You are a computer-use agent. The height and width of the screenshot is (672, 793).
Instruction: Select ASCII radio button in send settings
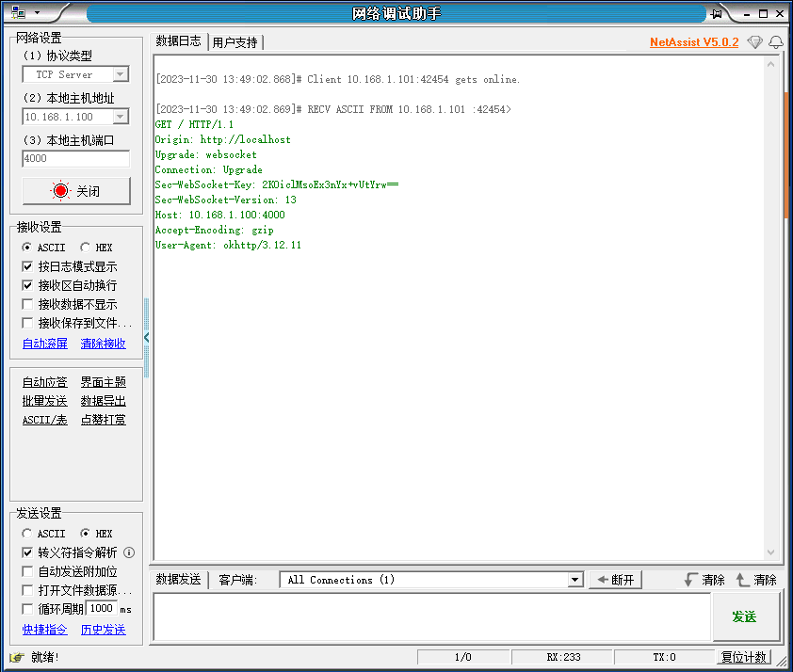tap(27, 534)
